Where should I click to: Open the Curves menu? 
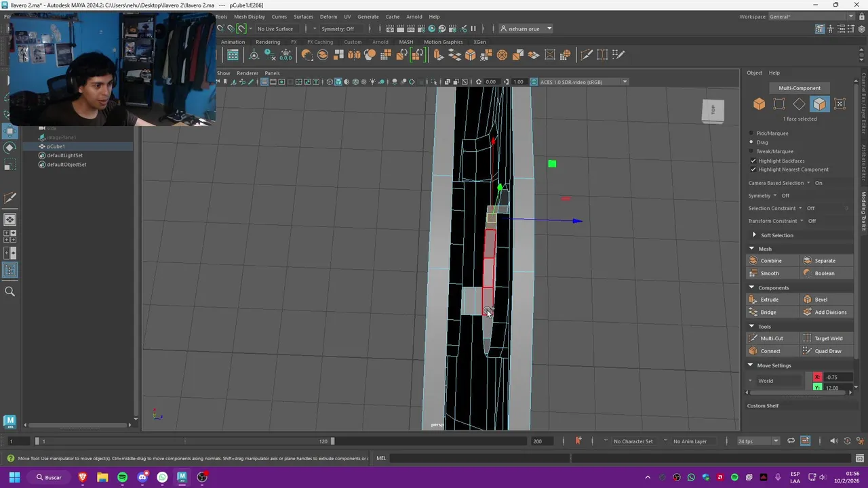click(279, 17)
